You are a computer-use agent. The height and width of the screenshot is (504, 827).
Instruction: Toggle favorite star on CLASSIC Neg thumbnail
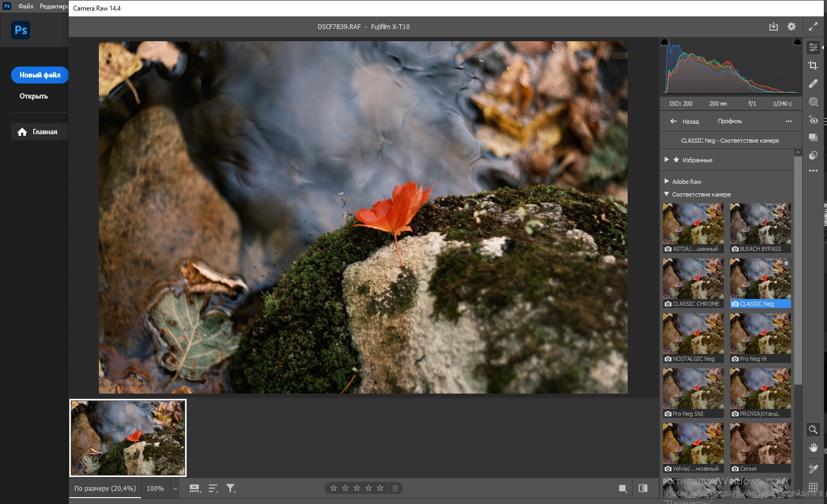coord(786,263)
